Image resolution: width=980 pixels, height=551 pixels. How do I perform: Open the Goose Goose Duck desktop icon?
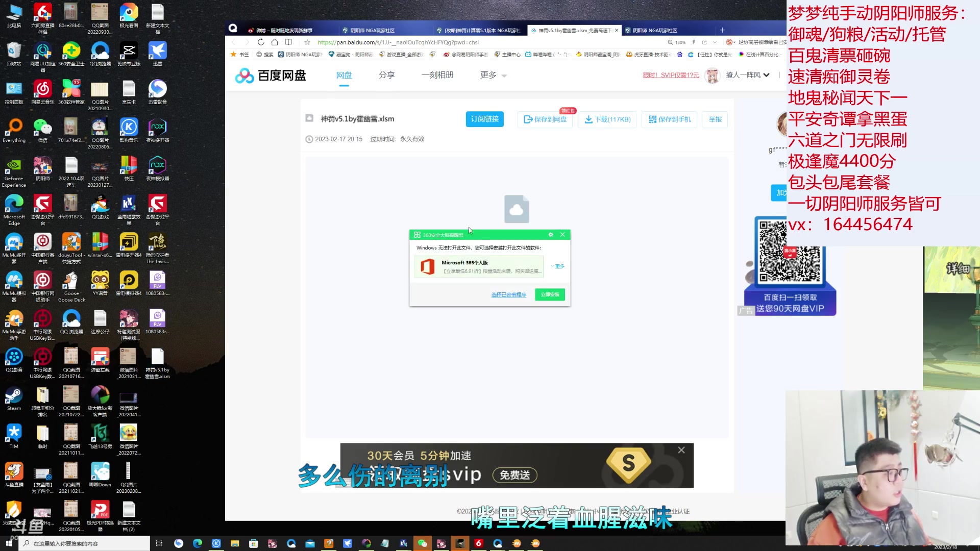click(71, 287)
